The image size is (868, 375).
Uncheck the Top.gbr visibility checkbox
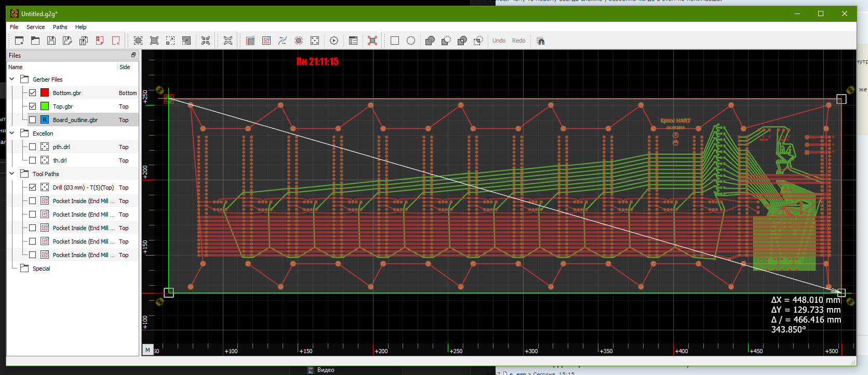click(x=33, y=106)
